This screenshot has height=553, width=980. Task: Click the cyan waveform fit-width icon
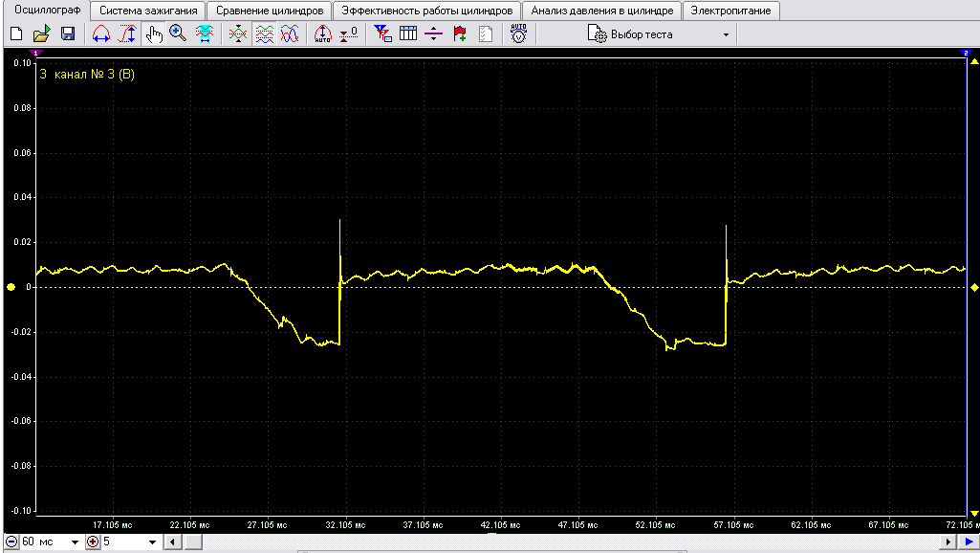coord(205,33)
